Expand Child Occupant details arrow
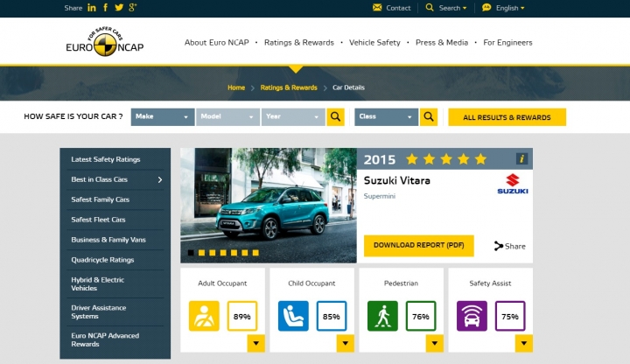 tap(345, 343)
